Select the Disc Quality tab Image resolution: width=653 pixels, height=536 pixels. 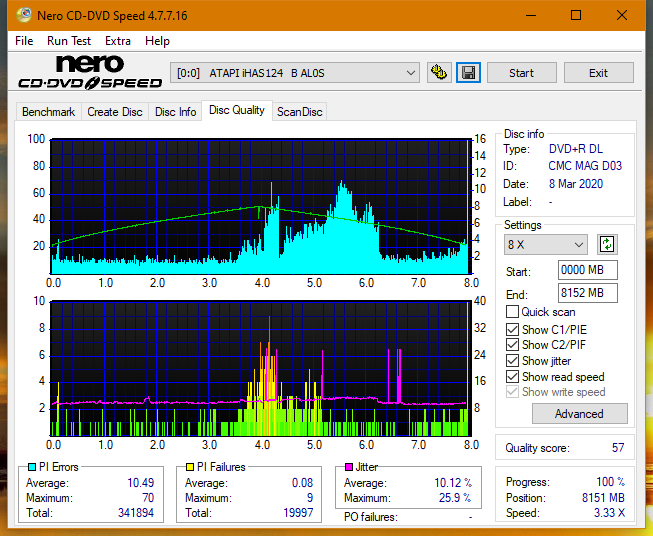click(237, 110)
